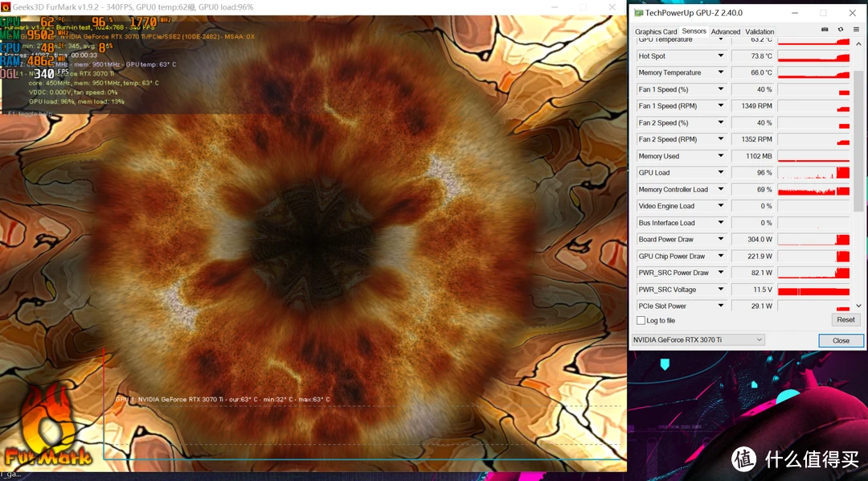Image resolution: width=868 pixels, height=481 pixels.
Task: Open the PWR_SRC Power Draw dropdown
Action: (x=721, y=272)
